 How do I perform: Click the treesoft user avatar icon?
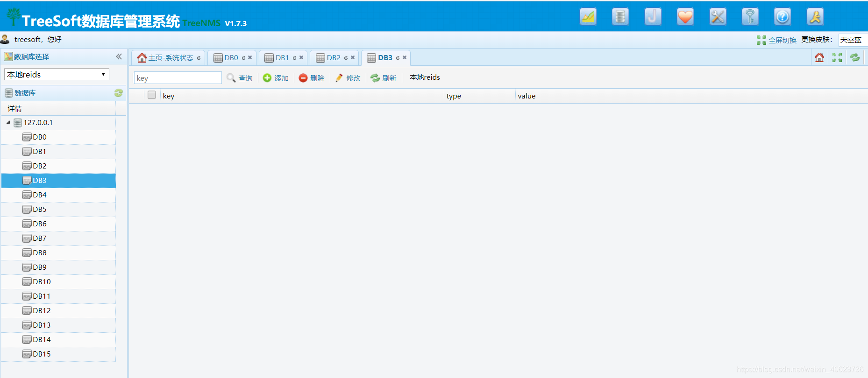coord(5,39)
